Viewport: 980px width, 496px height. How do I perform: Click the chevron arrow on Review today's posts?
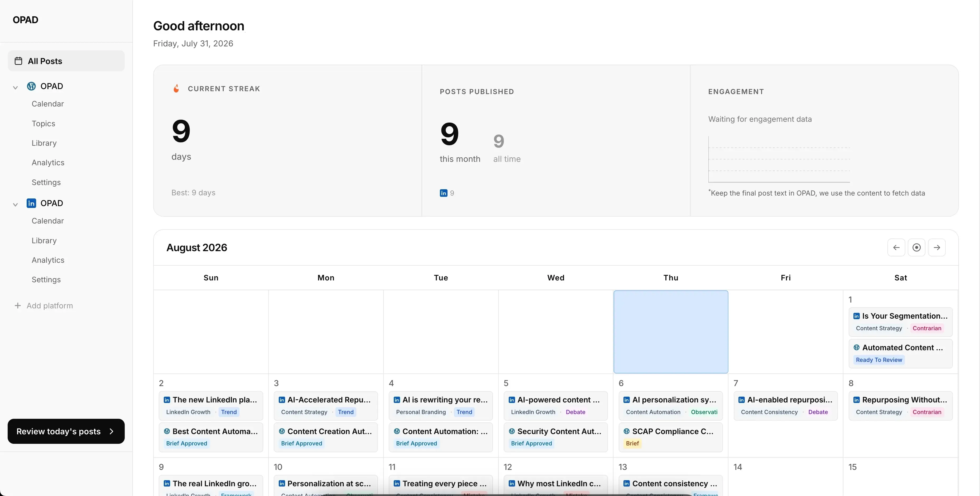(x=112, y=431)
